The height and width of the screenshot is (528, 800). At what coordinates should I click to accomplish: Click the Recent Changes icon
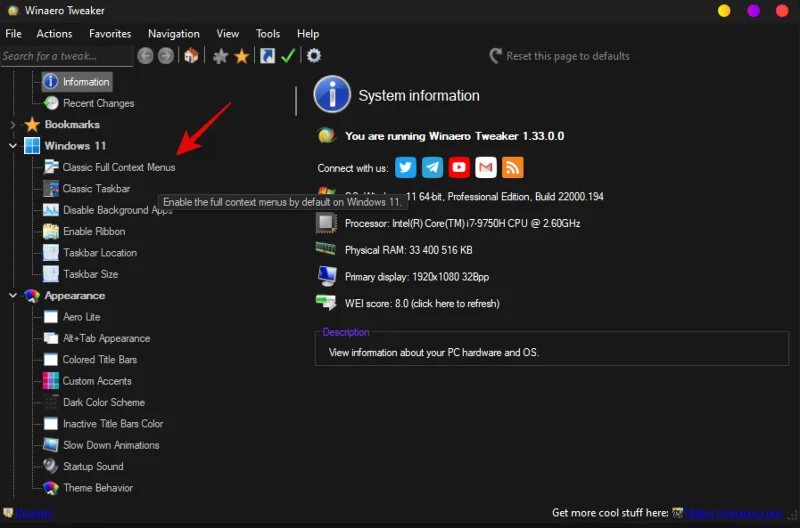click(x=51, y=103)
